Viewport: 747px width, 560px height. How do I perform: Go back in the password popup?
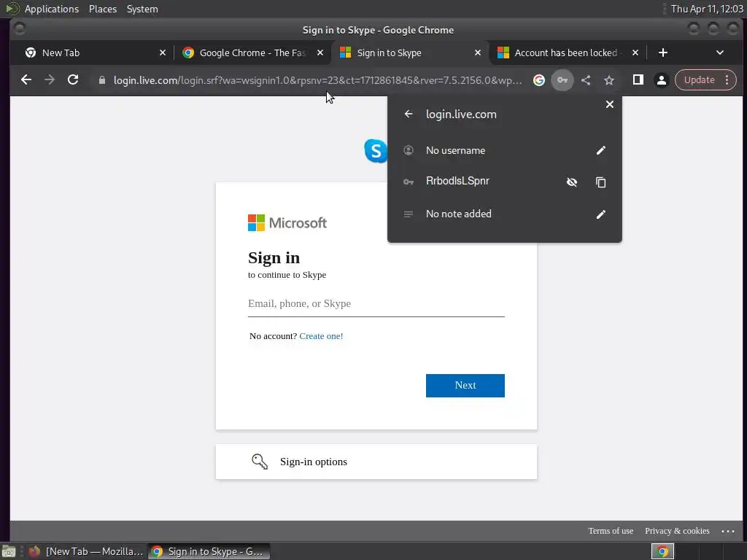(x=409, y=114)
